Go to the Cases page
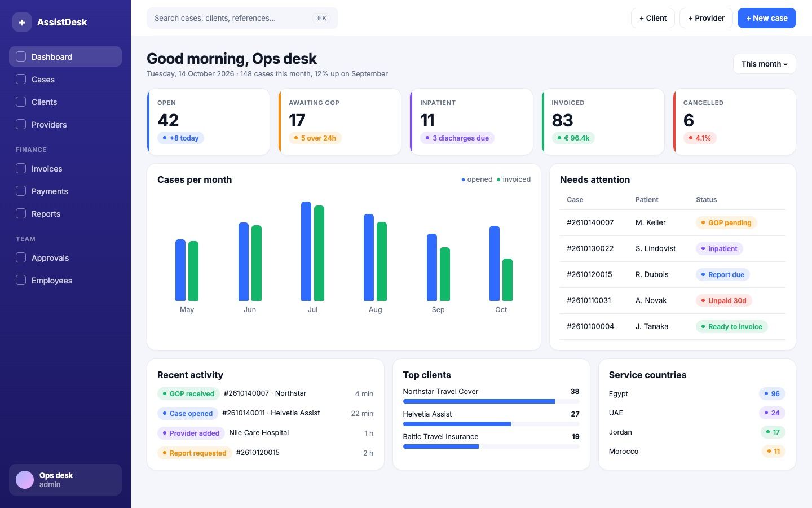Viewport: 812px width, 508px height. click(x=65, y=79)
